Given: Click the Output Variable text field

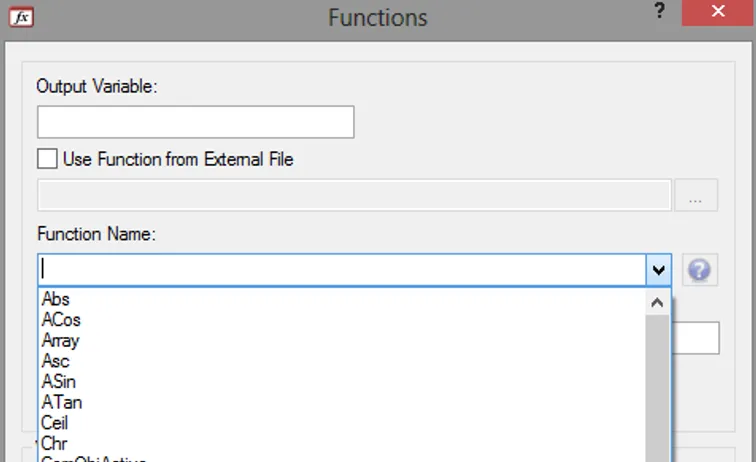Looking at the screenshot, I should pos(195,122).
